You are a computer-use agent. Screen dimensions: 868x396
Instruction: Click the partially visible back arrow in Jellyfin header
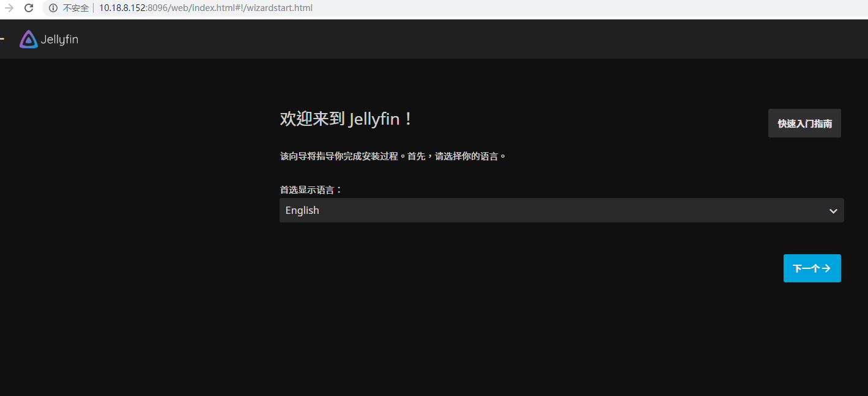2,39
